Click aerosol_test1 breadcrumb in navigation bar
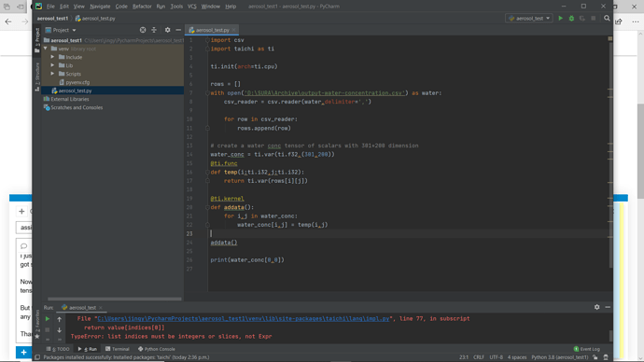 52,19
